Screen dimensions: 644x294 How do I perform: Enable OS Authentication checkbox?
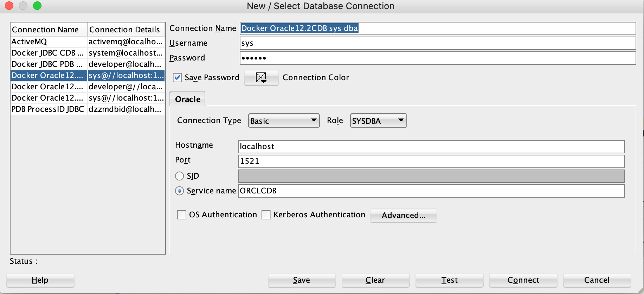(182, 215)
